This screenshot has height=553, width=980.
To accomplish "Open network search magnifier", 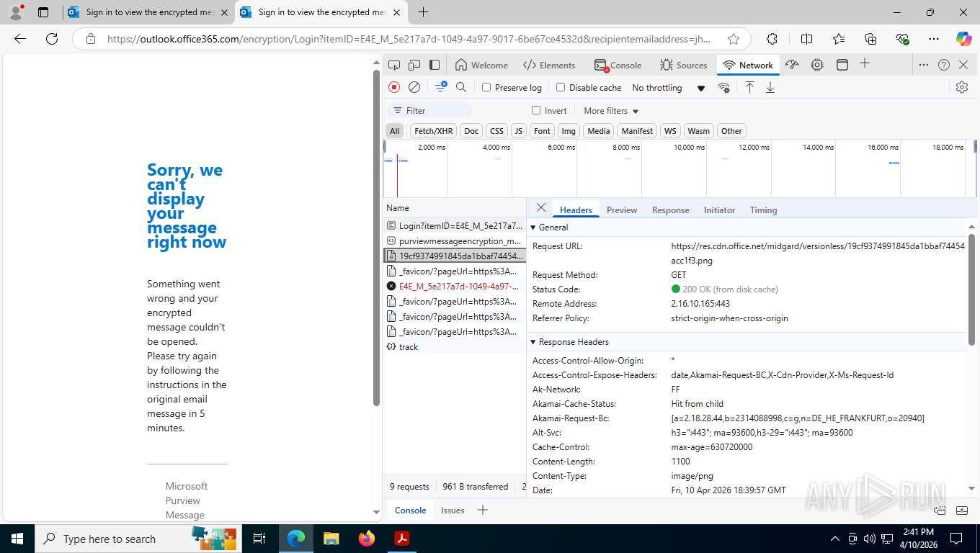I will [x=461, y=87].
